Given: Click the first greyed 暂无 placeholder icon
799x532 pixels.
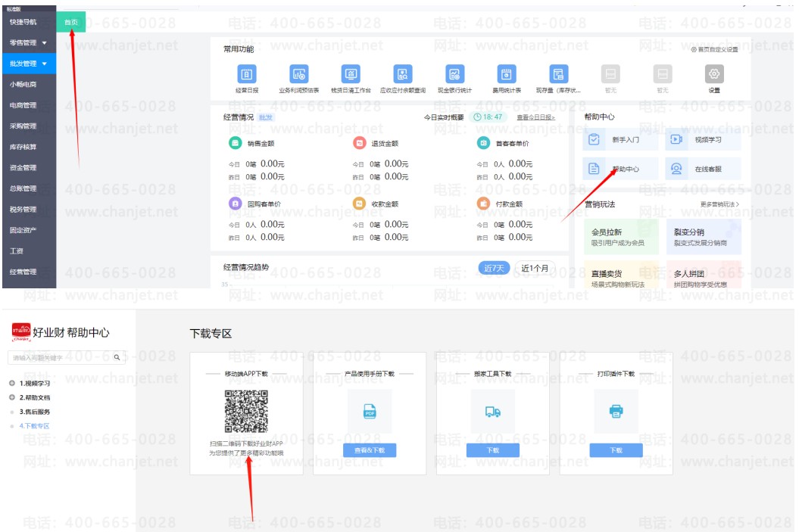Looking at the screenshot, I should coord(610,74).
